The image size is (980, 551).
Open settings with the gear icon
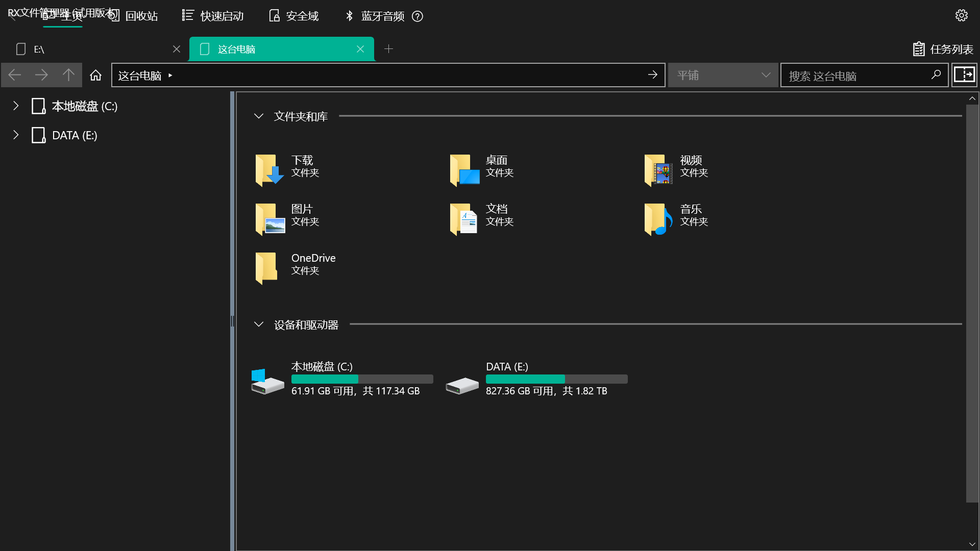click(x=962, y=15)
